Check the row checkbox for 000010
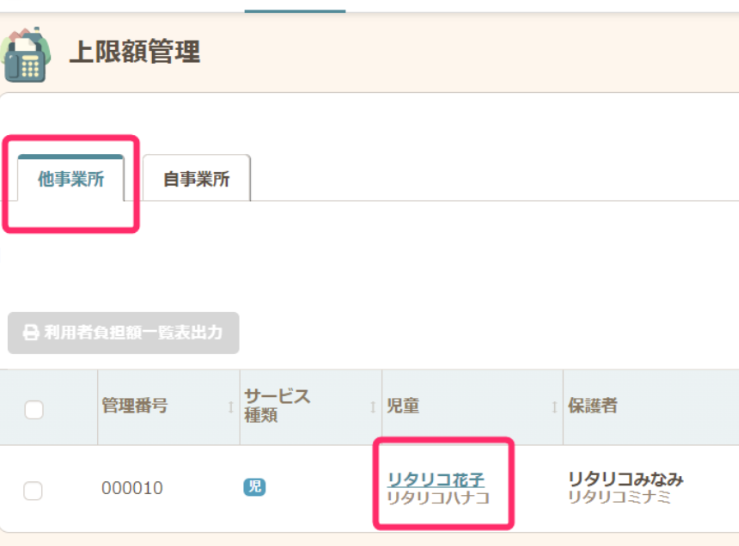Image resolution: width=739 pixels, height=546 pixels. (x=33, y=490)
